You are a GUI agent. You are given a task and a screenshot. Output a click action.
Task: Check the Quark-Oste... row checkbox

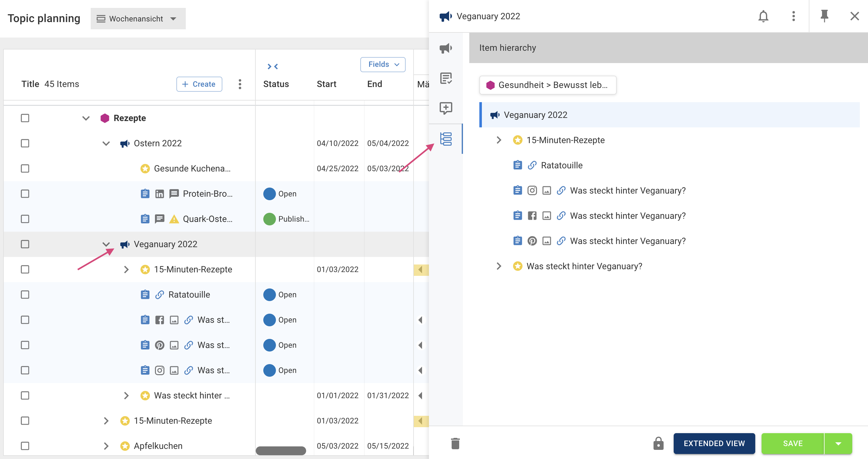(25, 219)
